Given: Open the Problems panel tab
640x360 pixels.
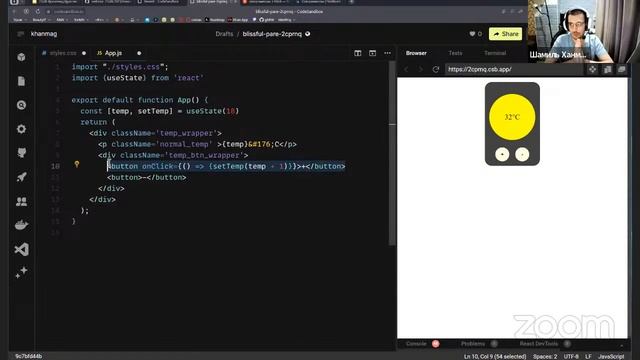Looking at the screenshot, I should pyautogui.click(x=473, y=344).
